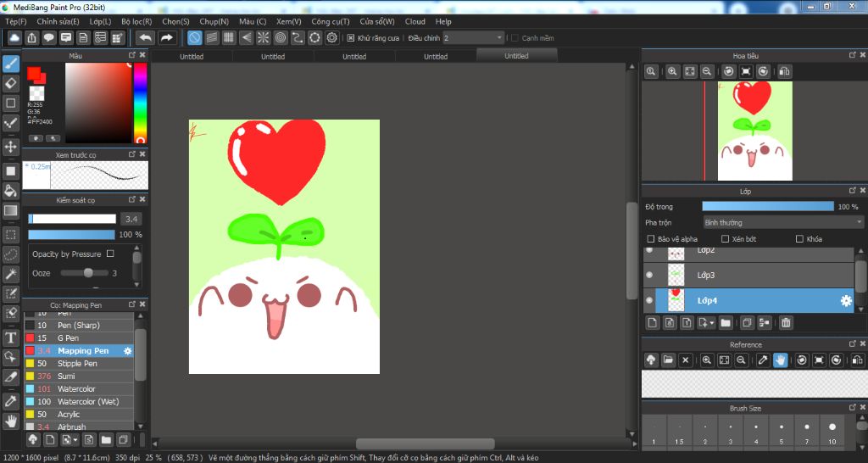Open the Điều chỉnh correction dropdown
Image resolution: width=868 pixels, height=463 pixels.
(x=473, y=38)
